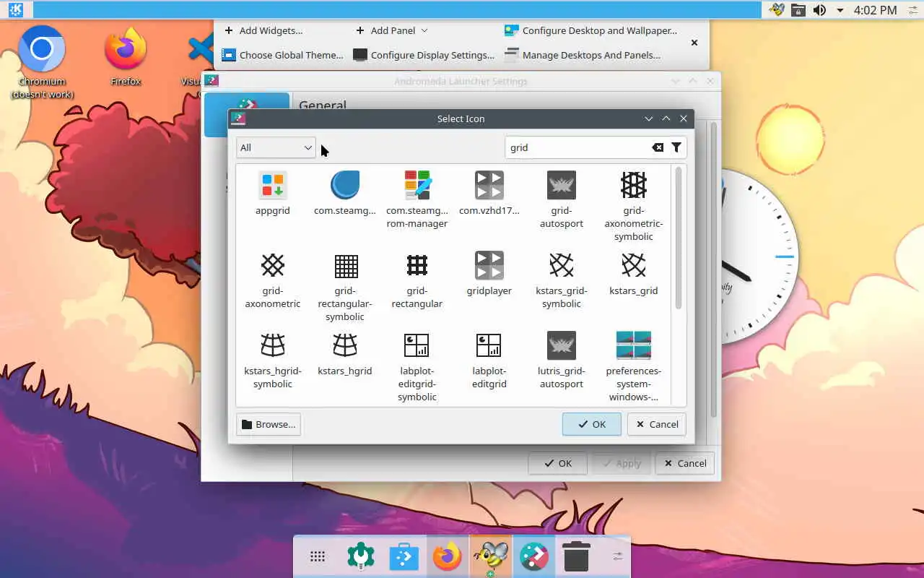Select the preferences-system-windows icon
Viewport: 924px width, 578px height.
tap(634, 346)
